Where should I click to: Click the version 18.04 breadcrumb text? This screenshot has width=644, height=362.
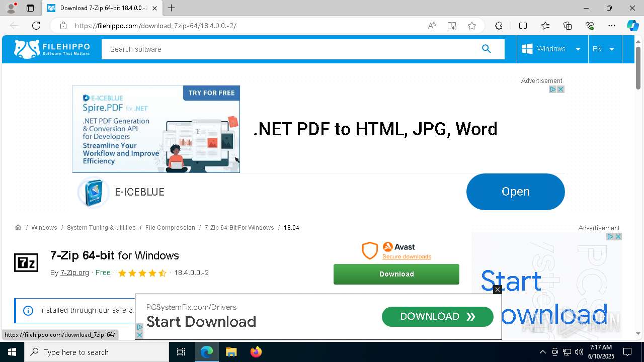(291, 228)
